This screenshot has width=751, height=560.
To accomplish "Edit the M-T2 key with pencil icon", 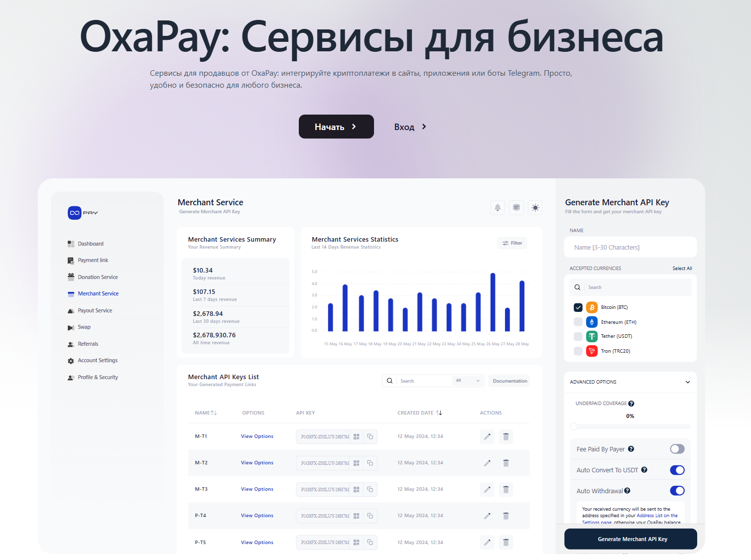I will coord(488,463).
